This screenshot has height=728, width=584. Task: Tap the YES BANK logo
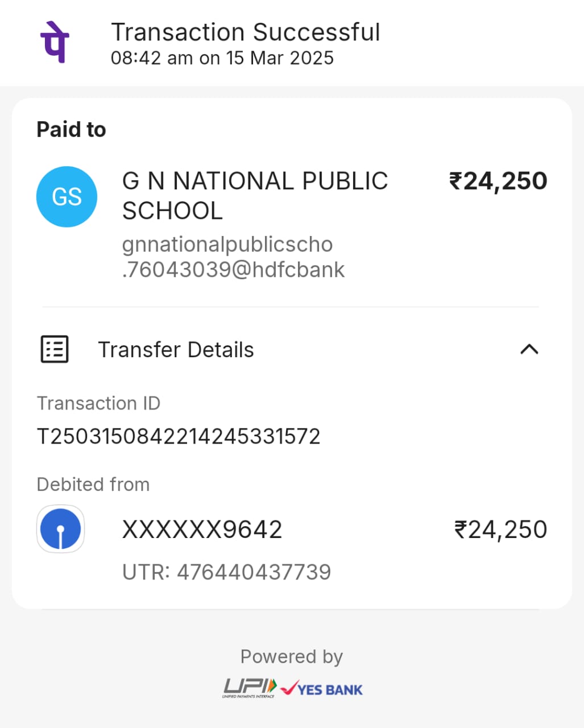pos(322,689)
